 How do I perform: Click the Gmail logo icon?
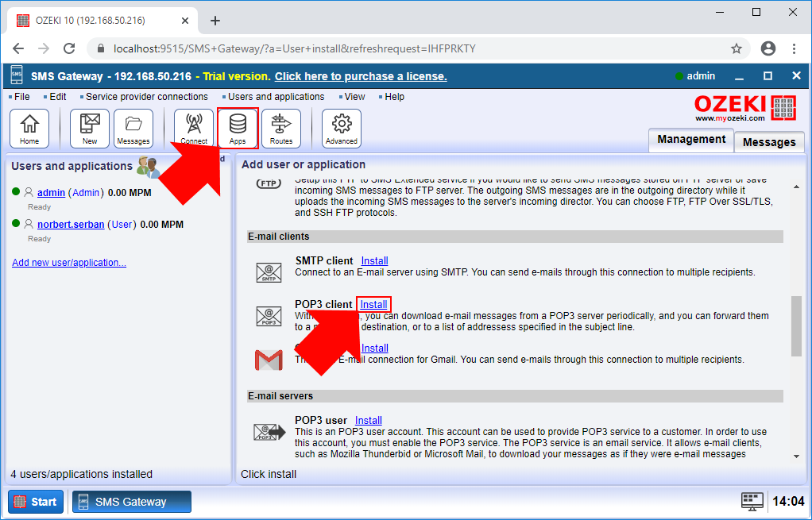pos(269,360)
